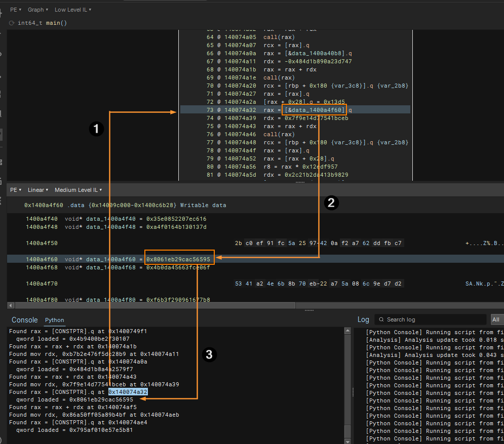Click the console vertical scrollbar thumb
The width and height of the screenshot is (504, 444).
347,430
